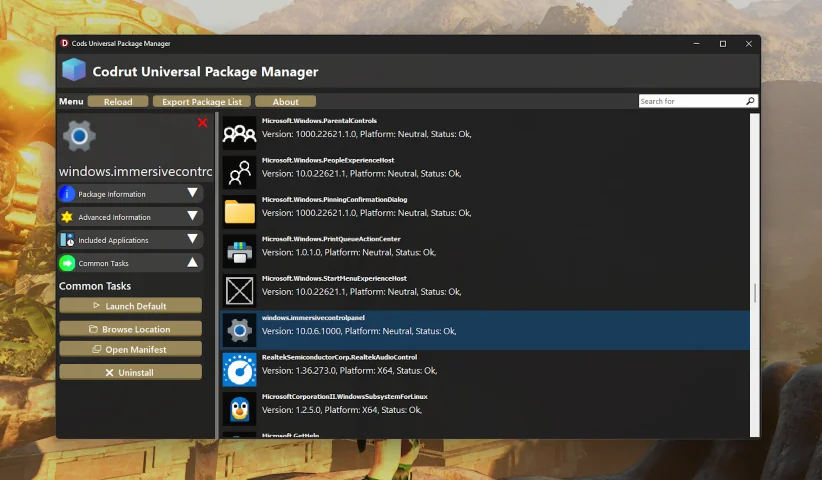The width and height of the screenshot is (822, 480).
Task: Select Microsoft.Windows.PinningConfirmationDialog package name
Action: (334, 199)
